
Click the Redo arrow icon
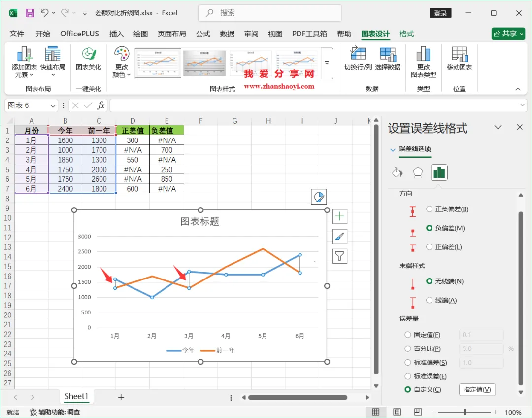[x=65, y=13]
